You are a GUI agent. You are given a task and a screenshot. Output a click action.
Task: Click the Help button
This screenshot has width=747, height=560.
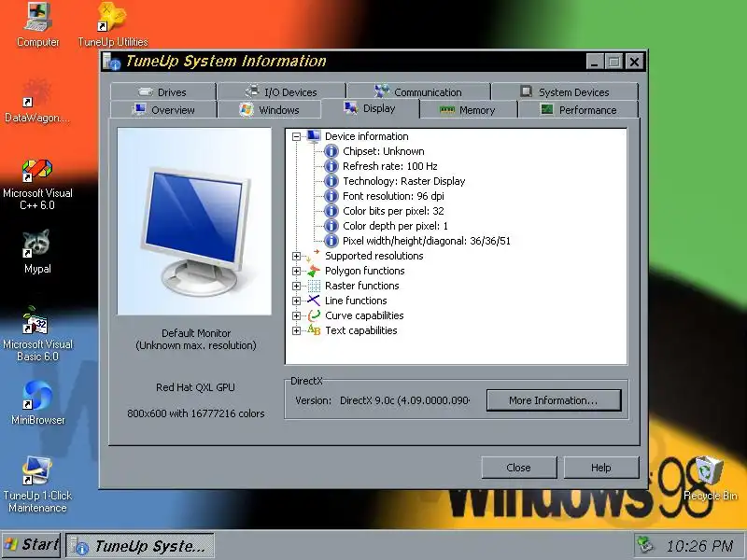tap(601, 468)
